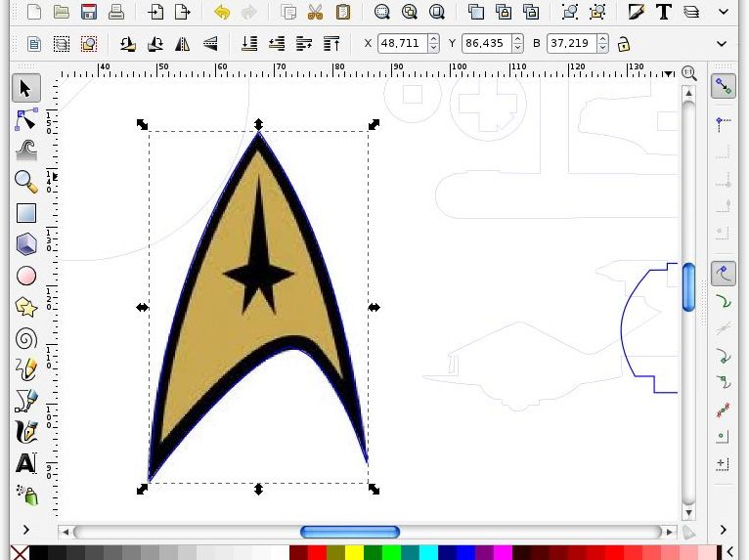Paste from clipboard icon
The width and height of the screenshot is (749, 560).
(342, 11)
